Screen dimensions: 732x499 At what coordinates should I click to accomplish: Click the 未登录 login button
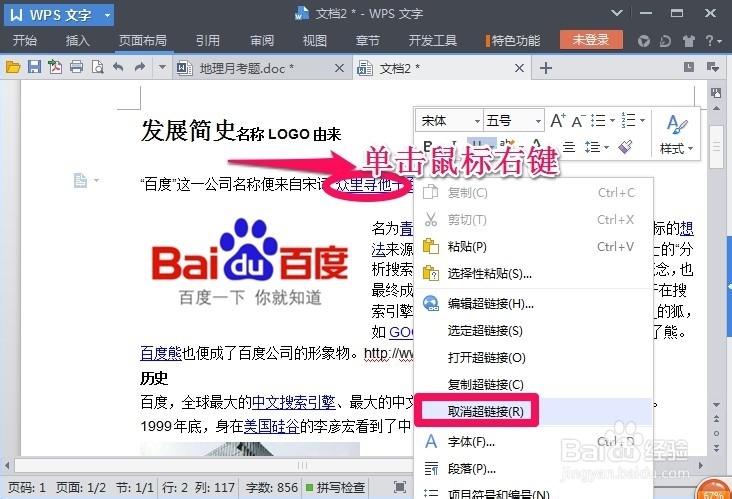(x=591, y=40)
